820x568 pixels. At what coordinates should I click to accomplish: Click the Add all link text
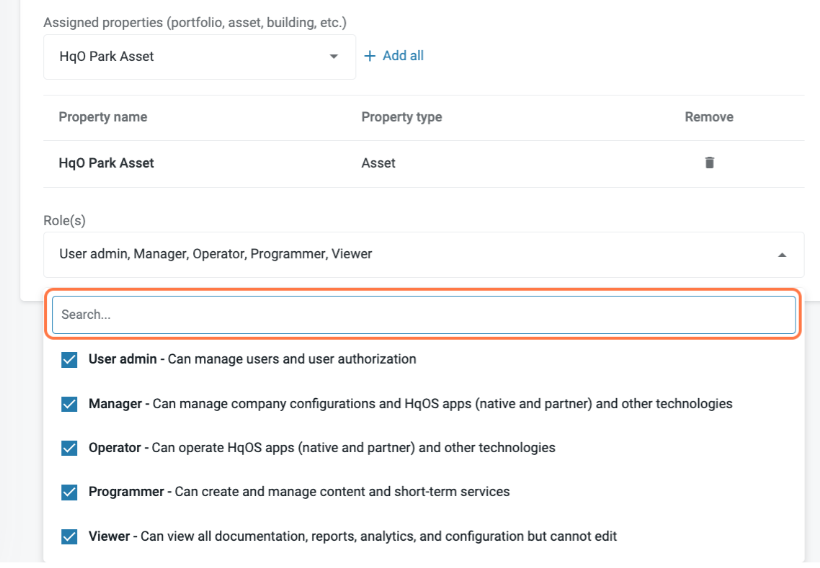tap(403, 56)
